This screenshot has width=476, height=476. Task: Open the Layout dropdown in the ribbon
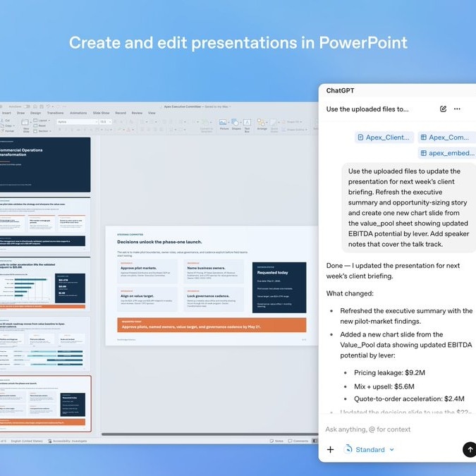[41, 121]
